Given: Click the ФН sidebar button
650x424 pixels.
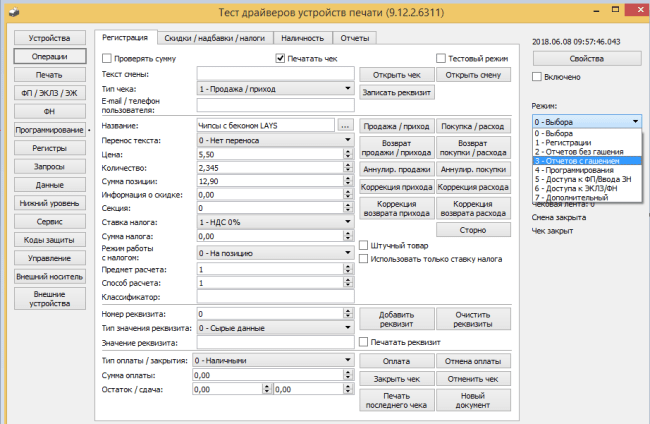Looking at the screenshot, I should 50,111.
